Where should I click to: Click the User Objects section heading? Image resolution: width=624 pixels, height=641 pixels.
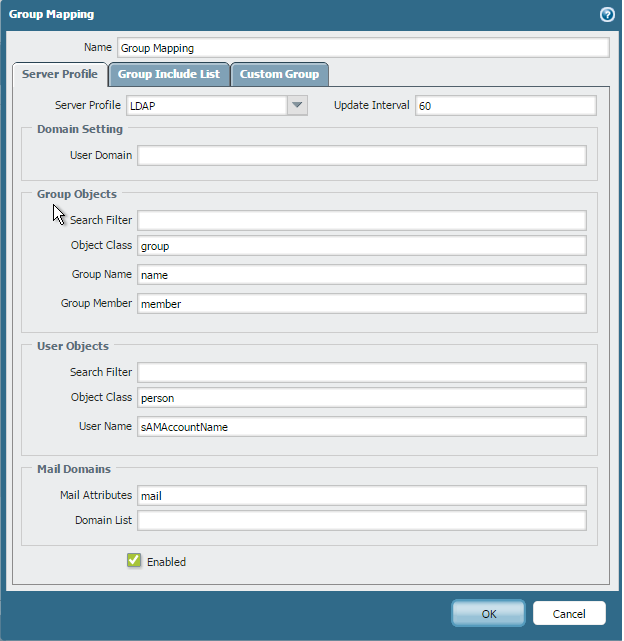(73, 346)
